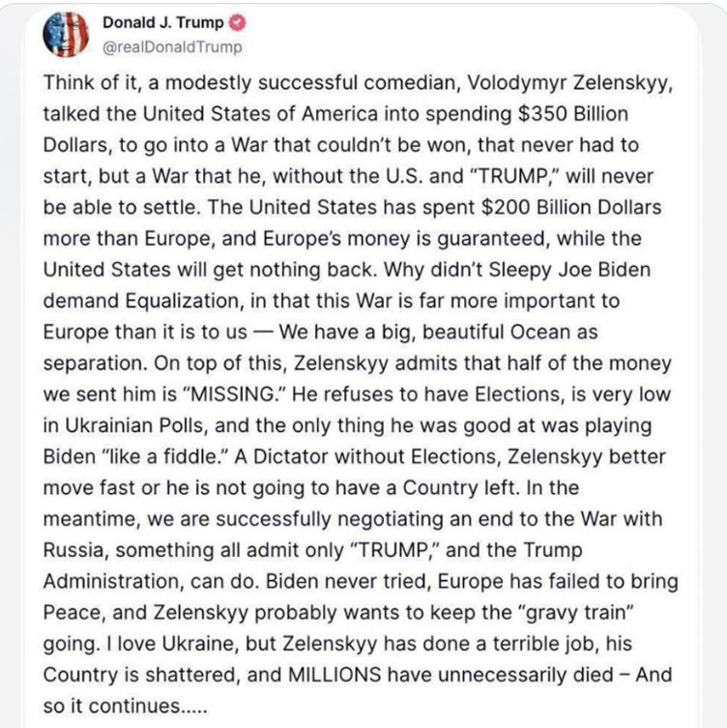Open the profile avatar picture
Image resolution: width=727 pixels, height=728 pixels.
pyautogui.click(x=66, y=35)
